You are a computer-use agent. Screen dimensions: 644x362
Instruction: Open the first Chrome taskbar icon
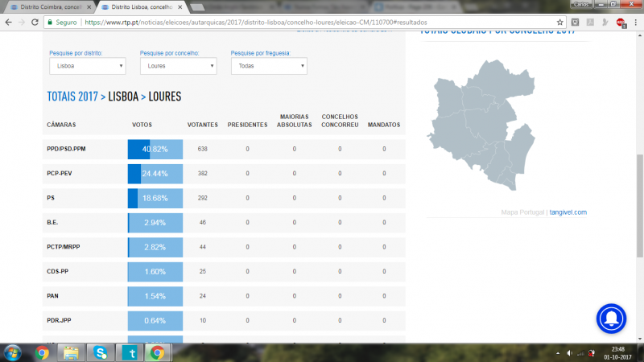pos(42,353)
